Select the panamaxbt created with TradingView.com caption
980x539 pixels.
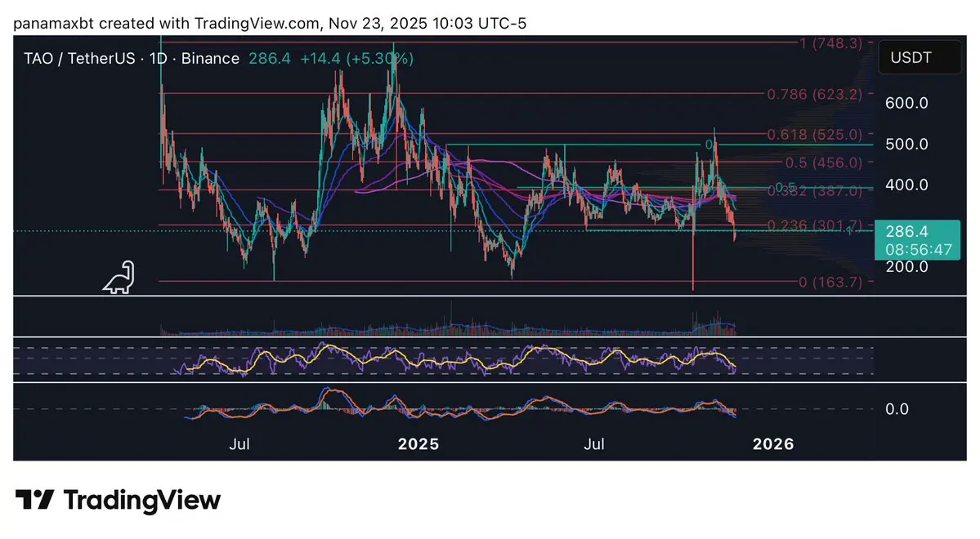(270, 24)
